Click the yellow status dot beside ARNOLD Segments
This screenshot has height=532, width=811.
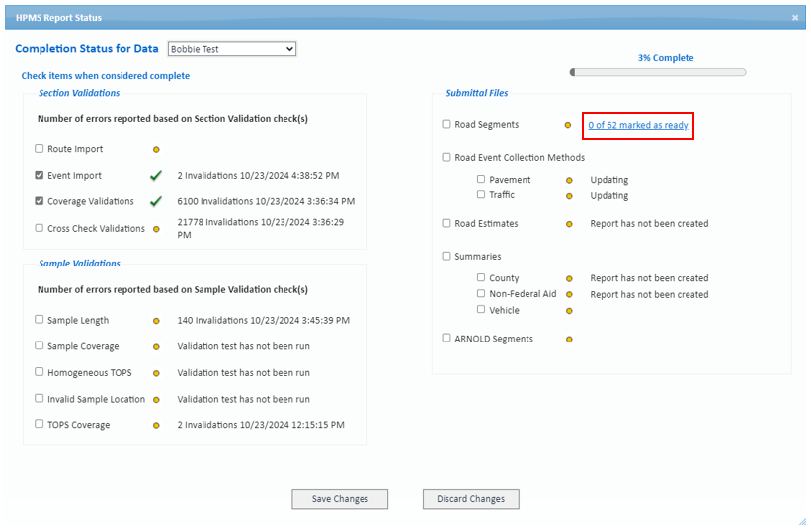pyautogui.click(x=569, y=340)
